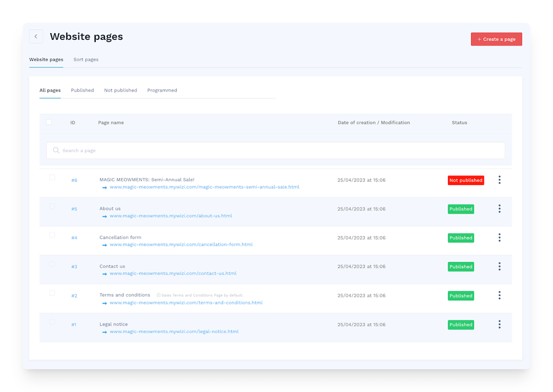
Task: Check the checkbox for page #2
Action: tap(52, 292)
